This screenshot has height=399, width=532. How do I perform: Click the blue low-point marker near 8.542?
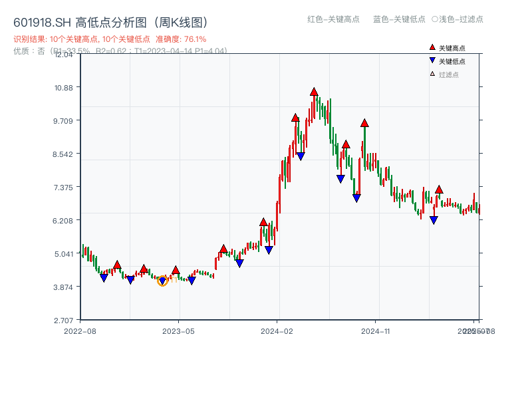301,156
